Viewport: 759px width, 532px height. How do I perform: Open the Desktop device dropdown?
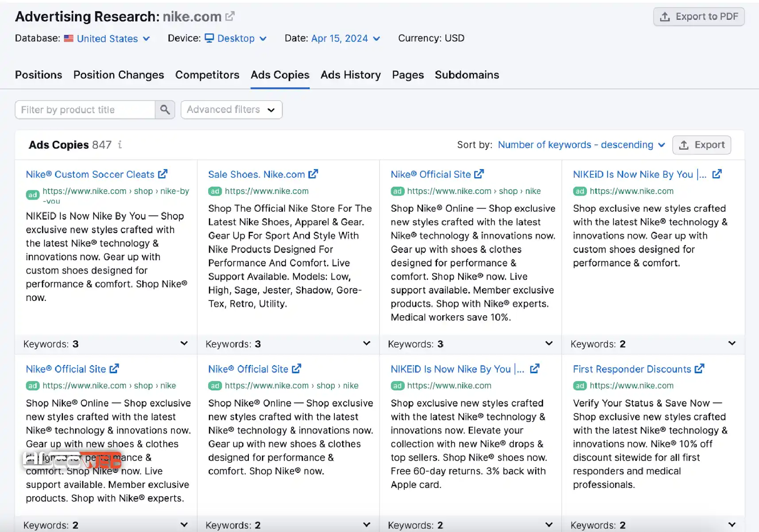236,39
